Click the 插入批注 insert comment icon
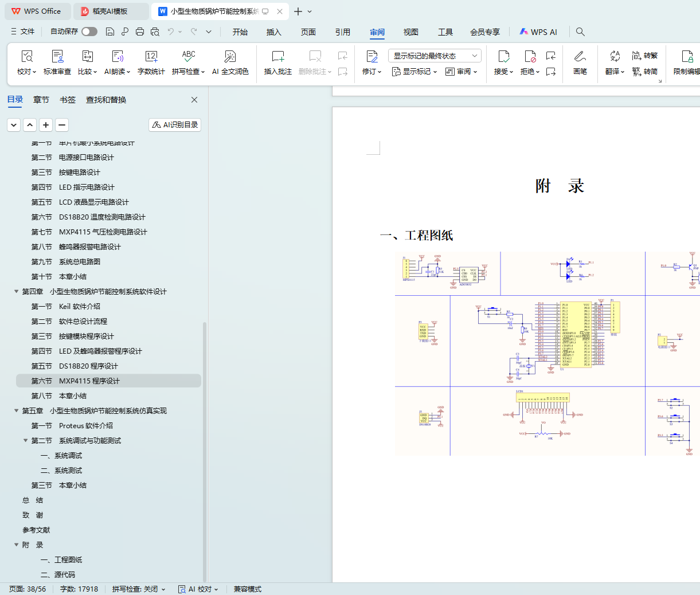Screen dimensions: 700x595 [x=277, y=57]
